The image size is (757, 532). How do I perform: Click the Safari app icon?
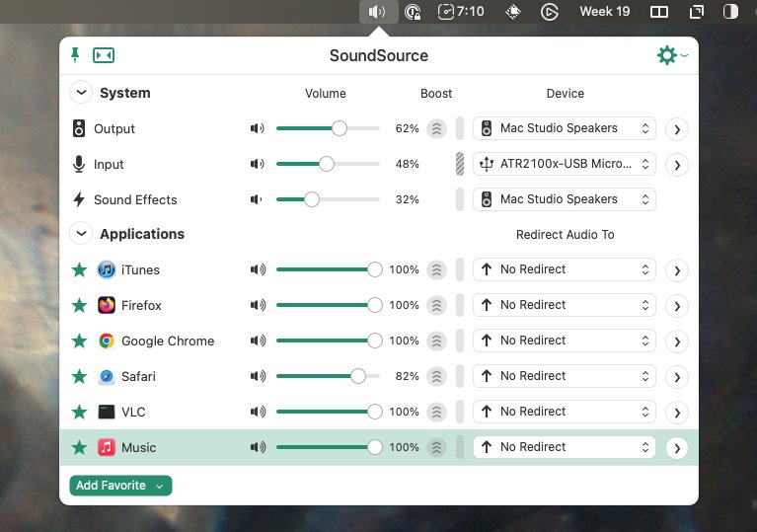107,376
